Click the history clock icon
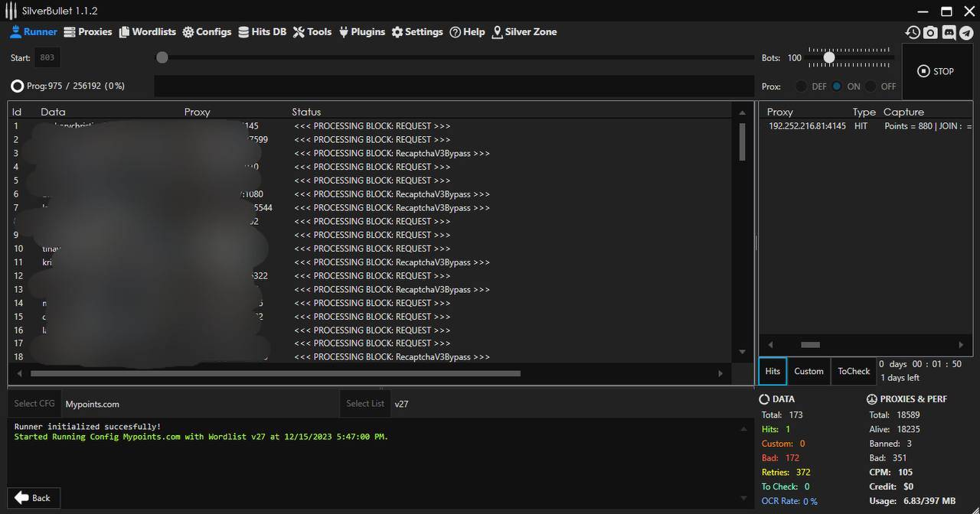Viewport: 980px width, 514px height. point(912,32)
